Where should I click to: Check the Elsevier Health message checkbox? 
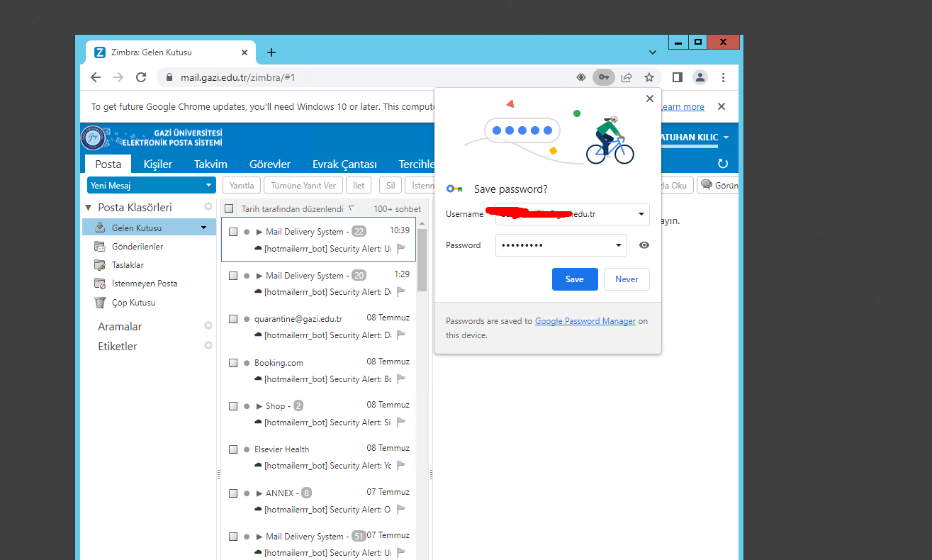233,449
